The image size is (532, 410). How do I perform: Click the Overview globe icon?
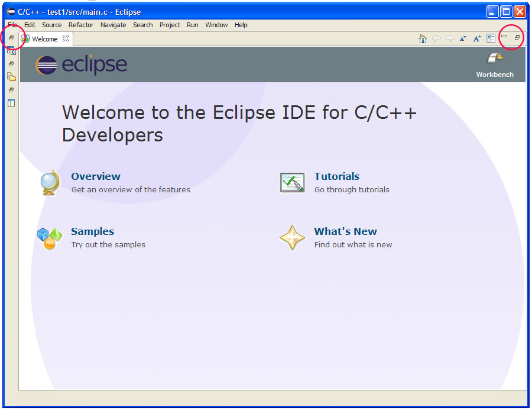tap(50, 182)
